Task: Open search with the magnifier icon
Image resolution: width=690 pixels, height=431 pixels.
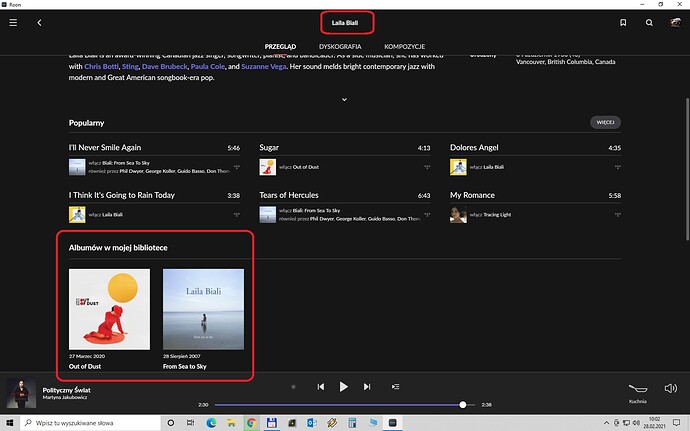Action: tap(649, 22)
